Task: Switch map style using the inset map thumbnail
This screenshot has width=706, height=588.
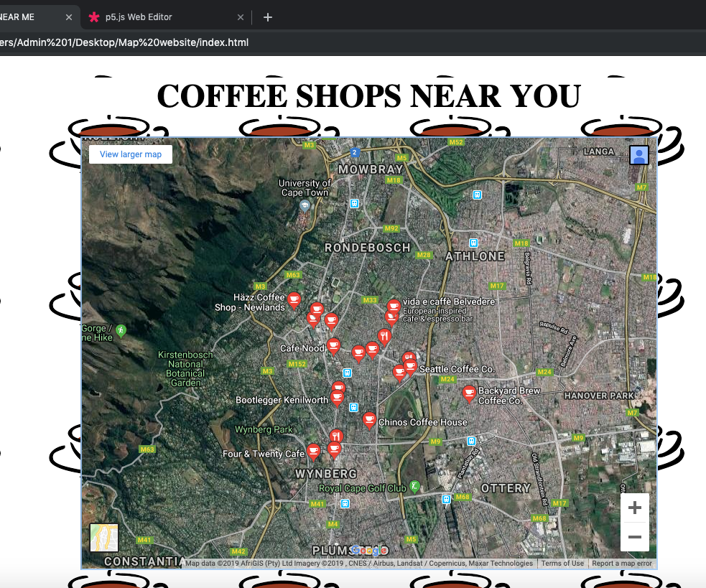Action: (x=103, y=538)
